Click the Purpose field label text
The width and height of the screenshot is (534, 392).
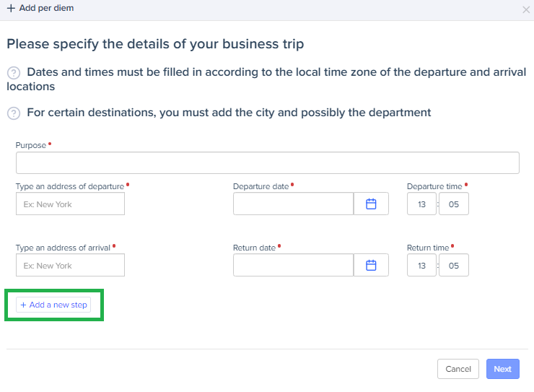point(30,145)
